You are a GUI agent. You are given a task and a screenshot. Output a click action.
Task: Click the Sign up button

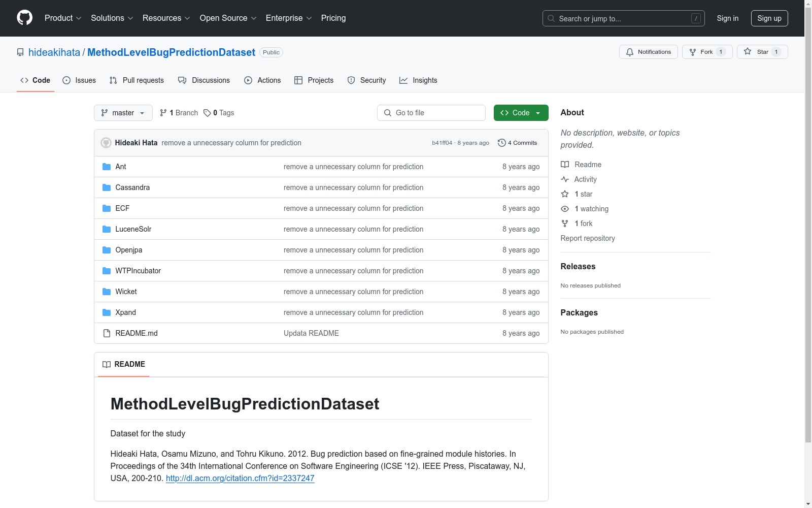coord(769,18)
